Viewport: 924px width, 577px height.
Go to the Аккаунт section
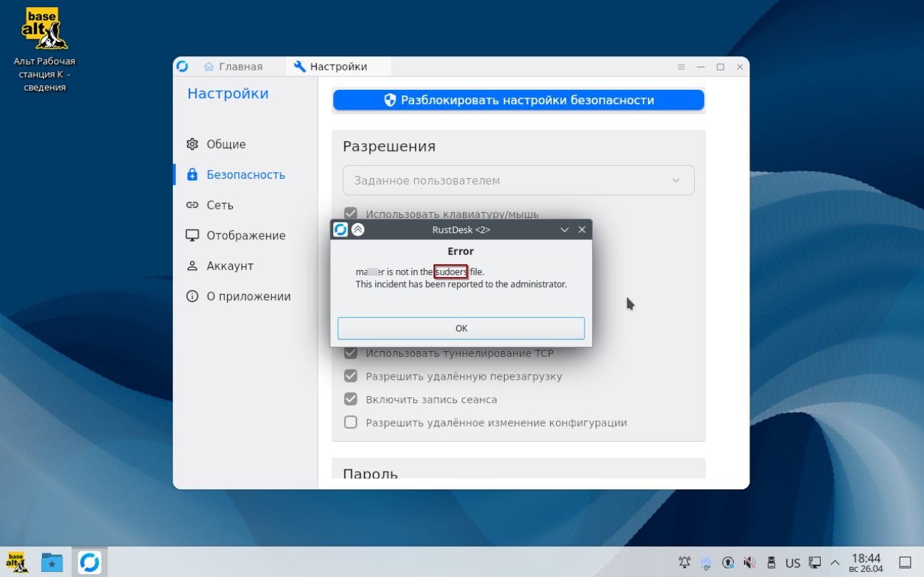pyautogui.click(x=229, y=266)
